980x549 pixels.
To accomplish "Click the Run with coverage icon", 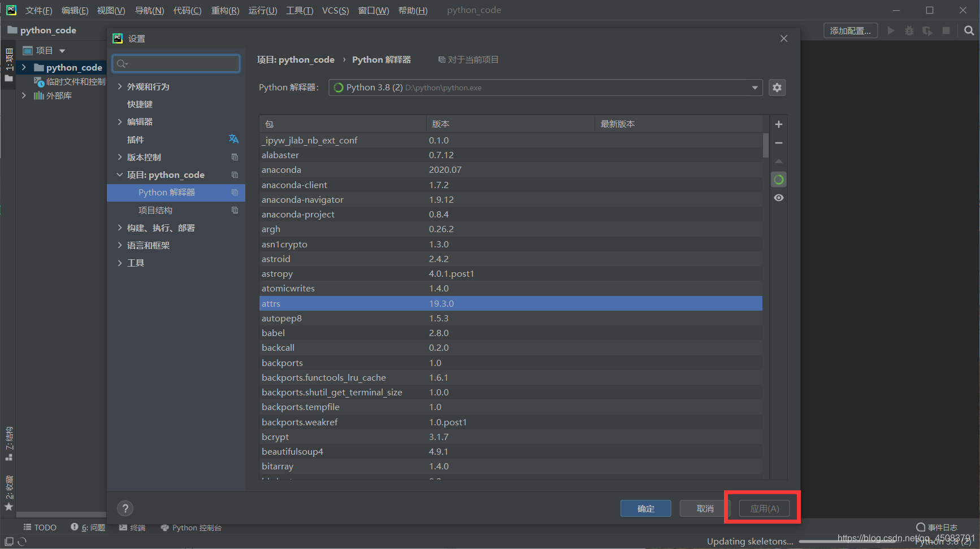I will coord(927,30).
